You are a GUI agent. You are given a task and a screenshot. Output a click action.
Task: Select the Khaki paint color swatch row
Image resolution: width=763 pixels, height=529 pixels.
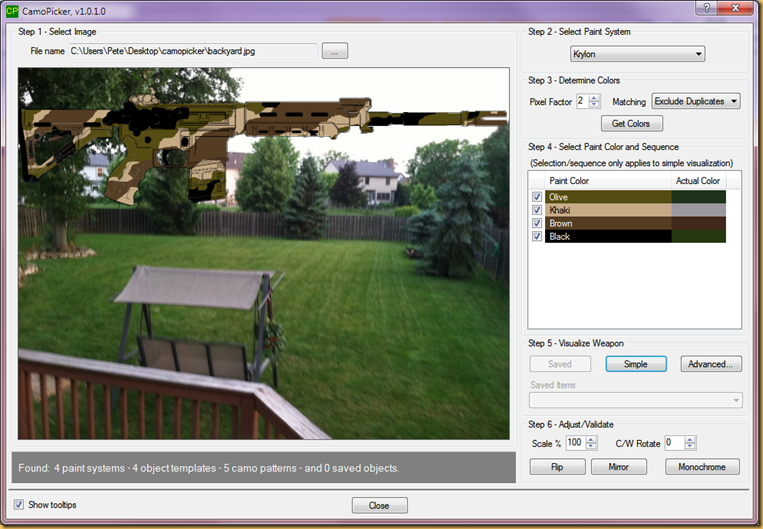coord(608,210)
